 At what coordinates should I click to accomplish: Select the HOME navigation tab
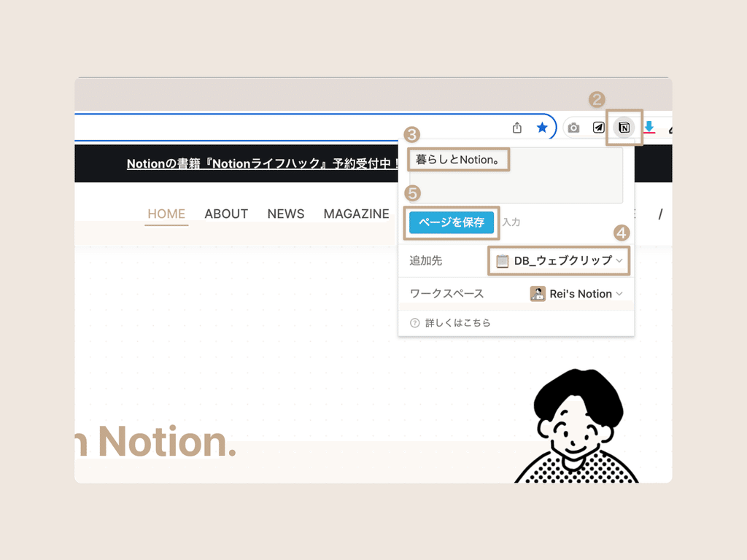(166, 214)
